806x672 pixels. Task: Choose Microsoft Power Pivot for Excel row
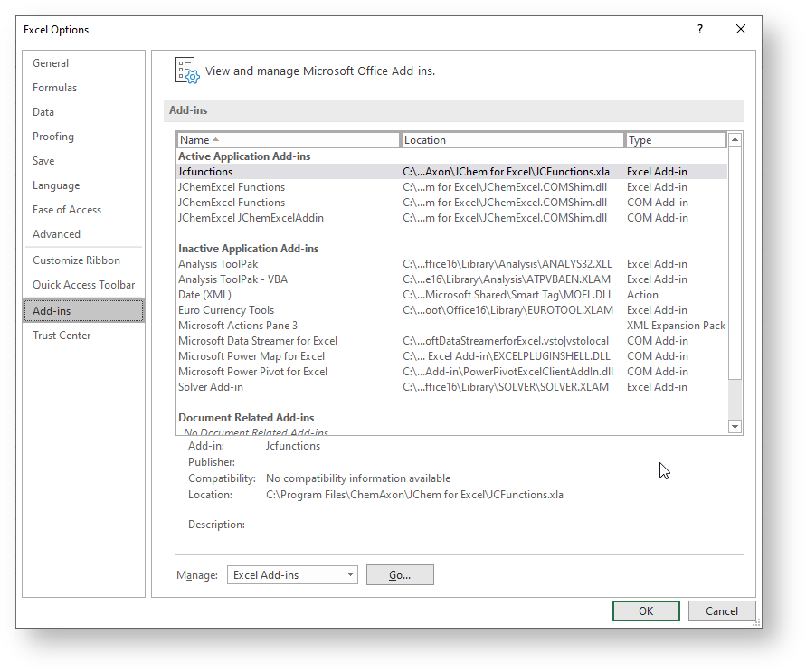click(252, 372)
